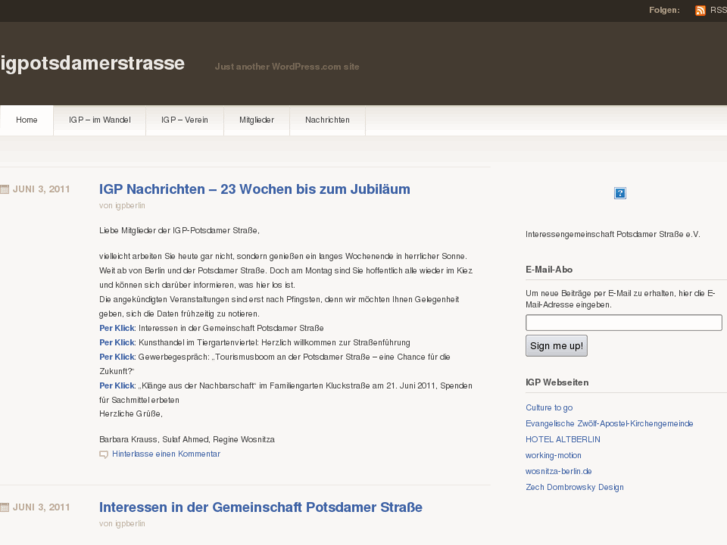
Task: Click the calendar icon beside the Interessen post date
Action: pos(5,507)
